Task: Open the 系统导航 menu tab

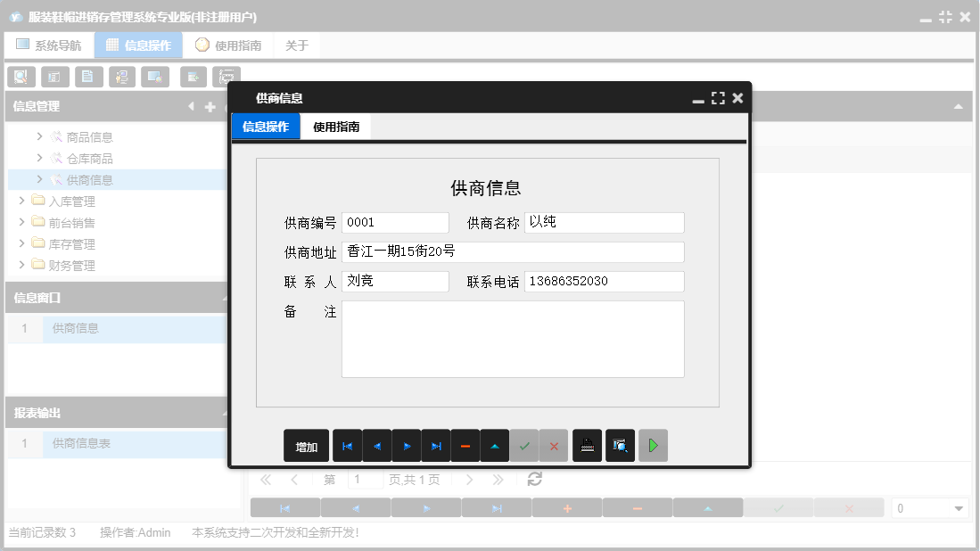Action: [49, 45]
